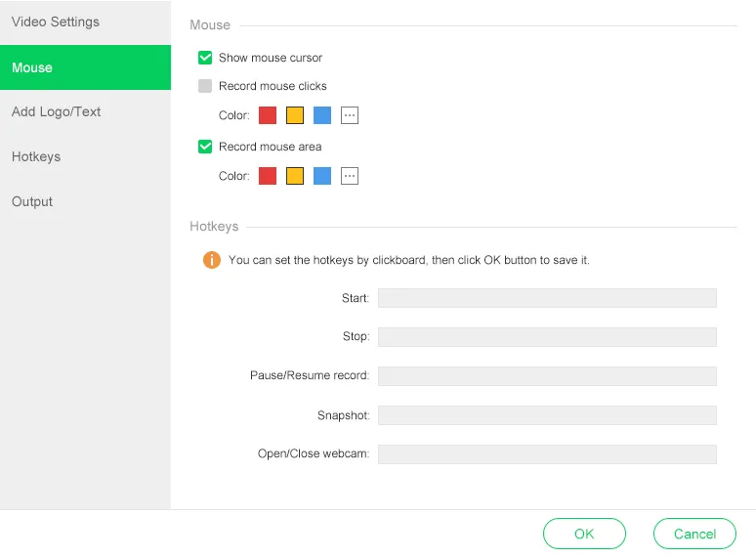
Task: Enable Record mouse clicks checkbox
Action: click(205, 86)
